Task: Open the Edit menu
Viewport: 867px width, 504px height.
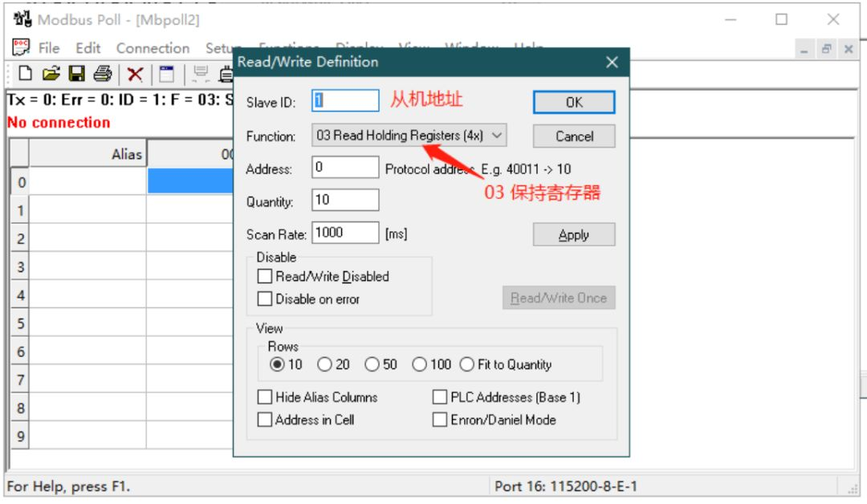Action: (x=88, y=48)
